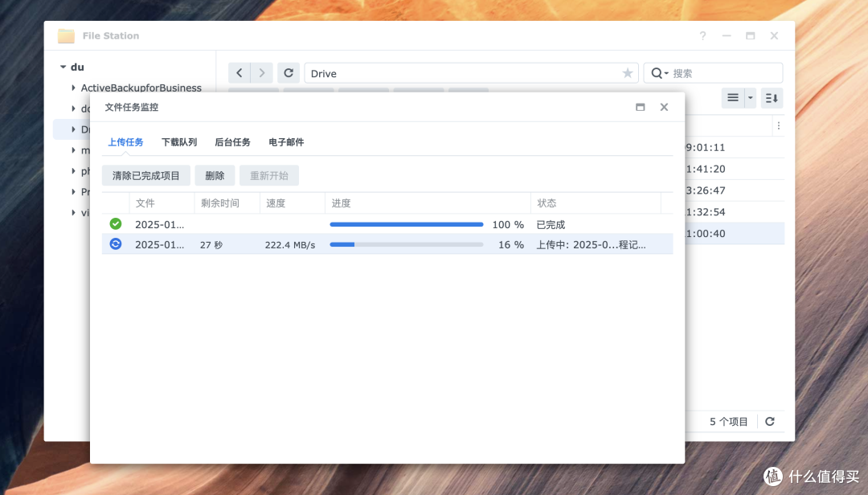Sort by the 文件 column header
The image size is (868, 495).
coord(162,203)
